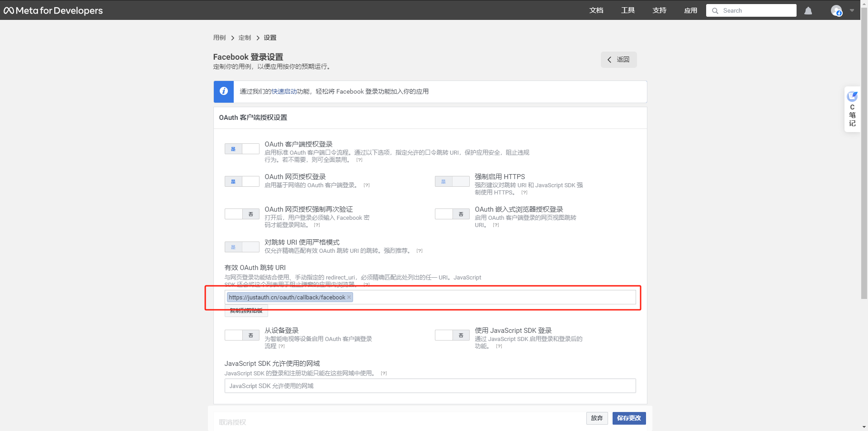Click the blue info icon
Screen dimensions: 868x431
click(224, 91)
